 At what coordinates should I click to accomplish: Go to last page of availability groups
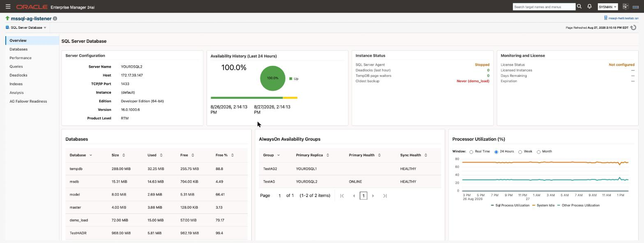385,196
